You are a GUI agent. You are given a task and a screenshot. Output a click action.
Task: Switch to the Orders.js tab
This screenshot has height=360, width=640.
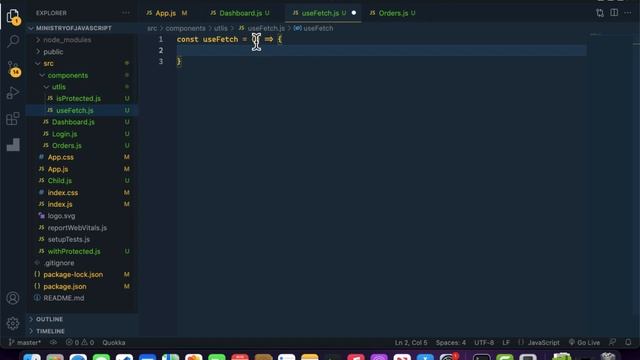click(393, 13)
